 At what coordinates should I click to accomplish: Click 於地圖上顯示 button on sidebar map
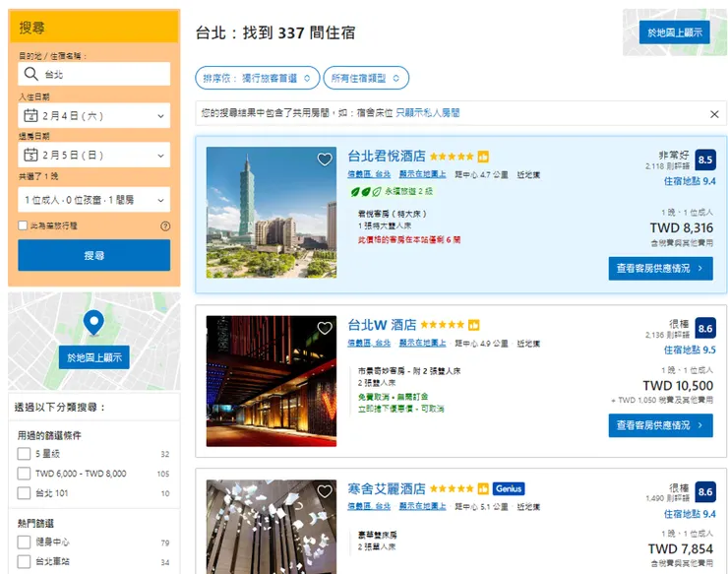pyautogui.click(x=93, y=357)
